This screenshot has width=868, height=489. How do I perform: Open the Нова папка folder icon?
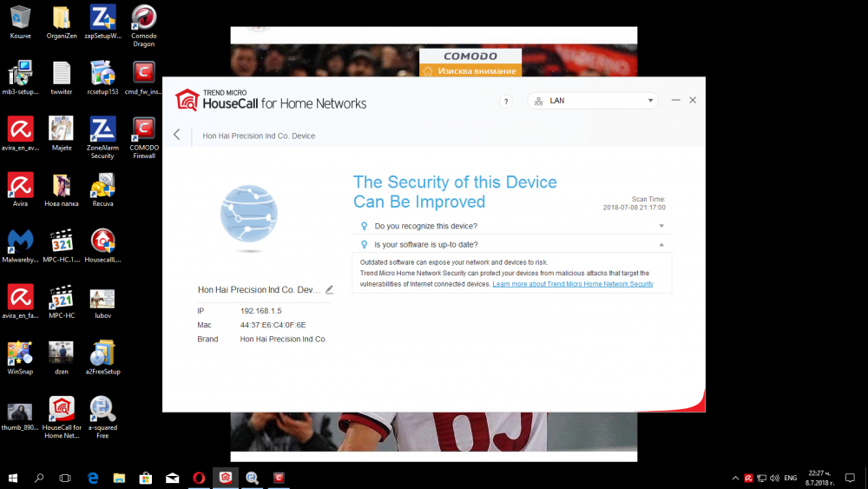click(x=62, y=189)
